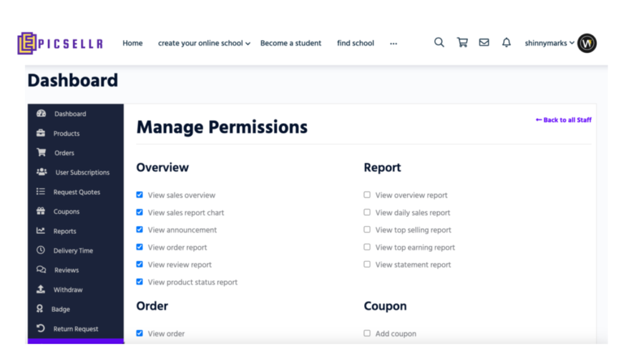Click the Report section heading
The image size is (644, 362).
(x=382, y=167)
